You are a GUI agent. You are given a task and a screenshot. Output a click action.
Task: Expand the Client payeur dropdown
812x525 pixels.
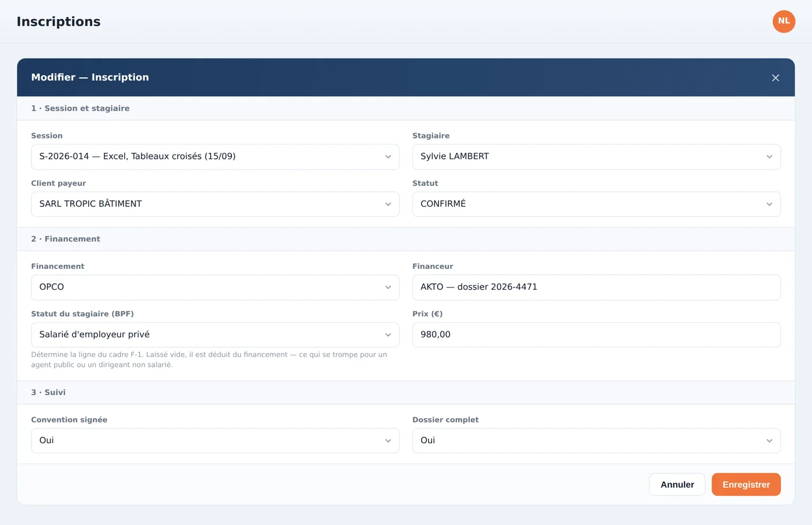(x=215, y=205)
